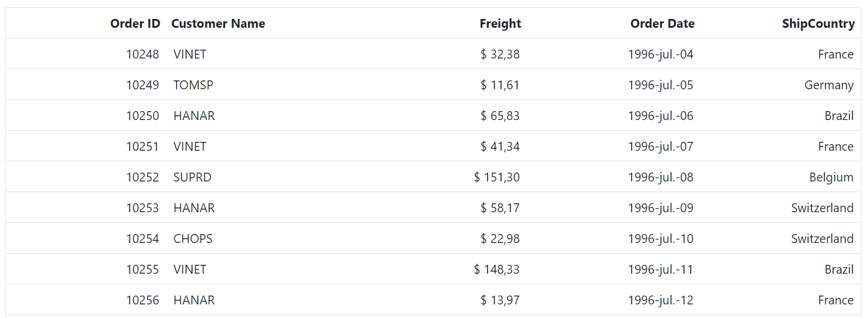Select freight value $ 11,61
The width and height of the screenshot is (868, 318).
click(x=500, y=85)
